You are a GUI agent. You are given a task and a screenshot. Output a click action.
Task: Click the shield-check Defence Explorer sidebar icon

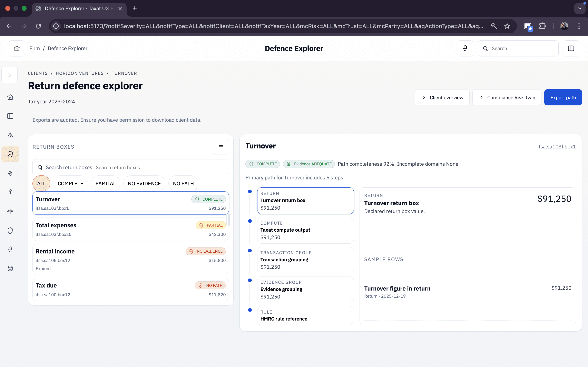pyautogui.click(x=10, y=154)
